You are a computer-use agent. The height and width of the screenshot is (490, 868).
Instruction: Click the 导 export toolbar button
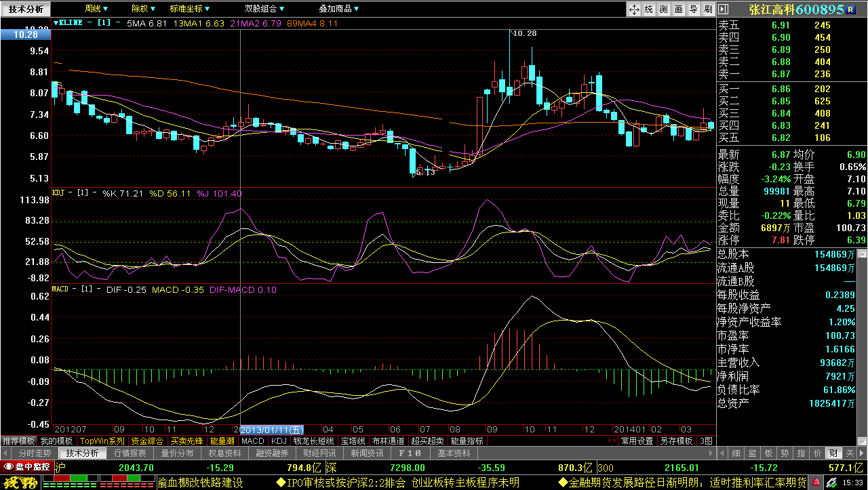coord(693,9)
